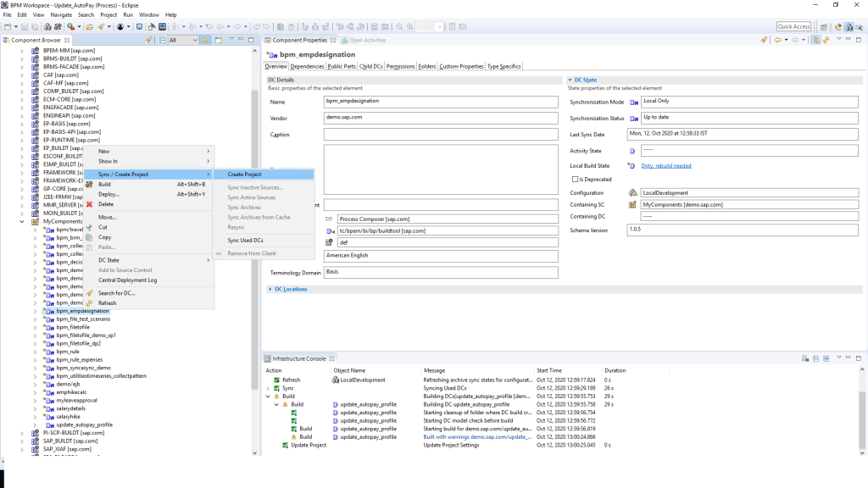Click the Configuration icon beside LocalDevelopment

point(632,193)
